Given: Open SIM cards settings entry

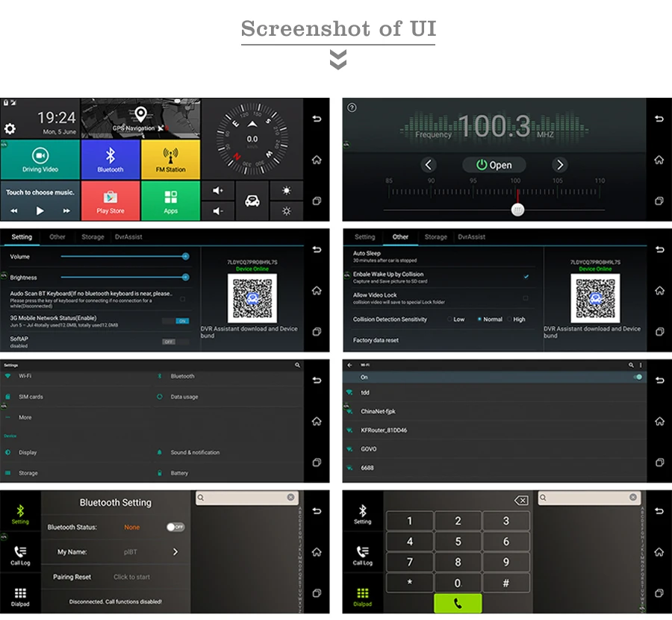Looking at the screenshot, I should click(x=77, y=397).
